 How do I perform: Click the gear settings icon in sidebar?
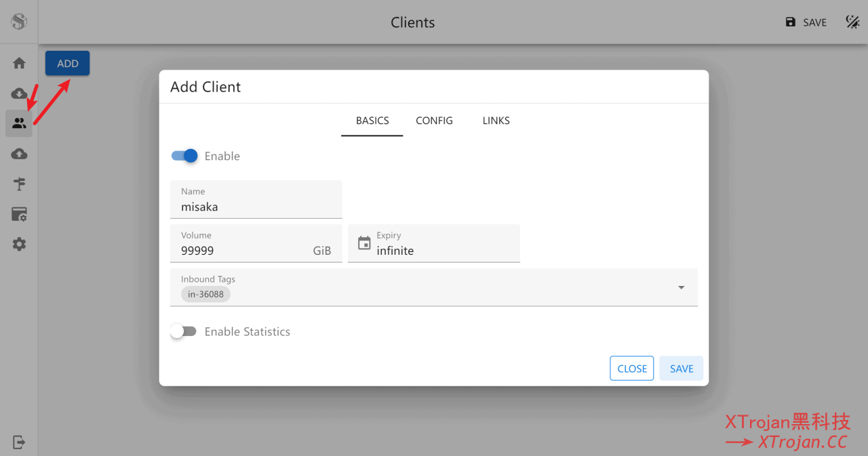(x=19, y=245)
